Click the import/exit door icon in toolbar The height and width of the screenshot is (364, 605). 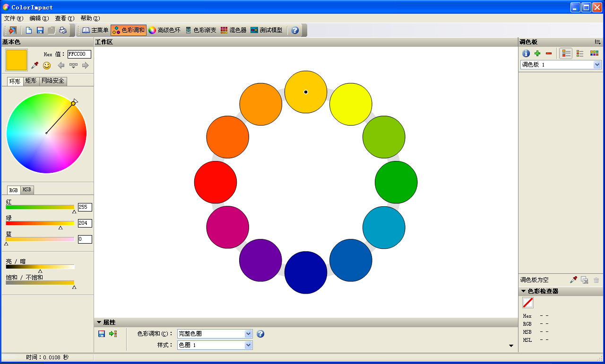(12, 30)
